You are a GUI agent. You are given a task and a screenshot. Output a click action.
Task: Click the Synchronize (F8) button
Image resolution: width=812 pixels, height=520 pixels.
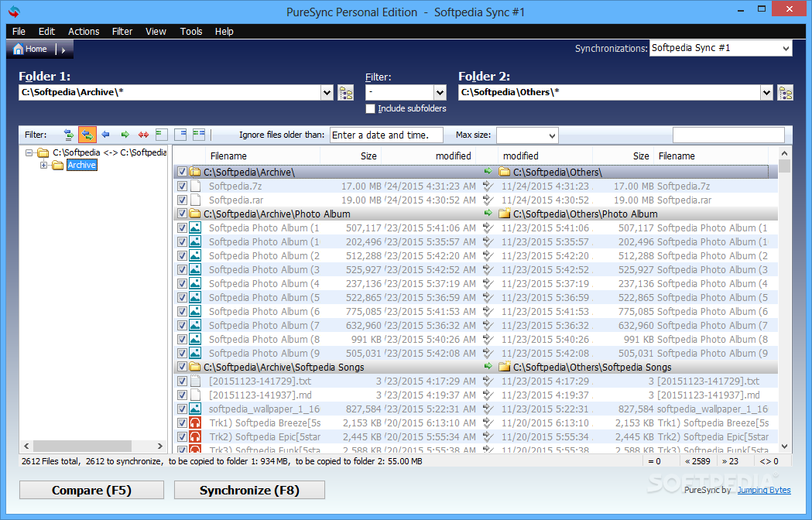point(249,490)
